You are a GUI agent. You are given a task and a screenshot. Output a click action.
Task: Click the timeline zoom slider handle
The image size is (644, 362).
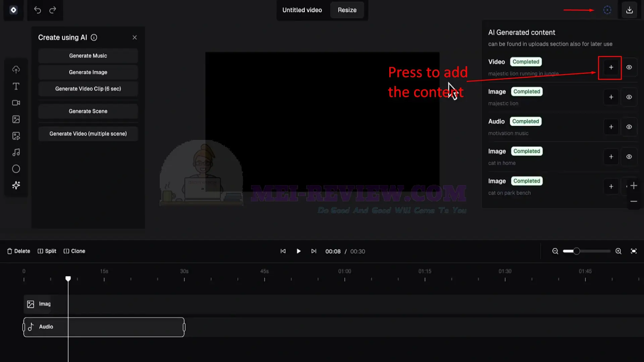click(576, 251)
